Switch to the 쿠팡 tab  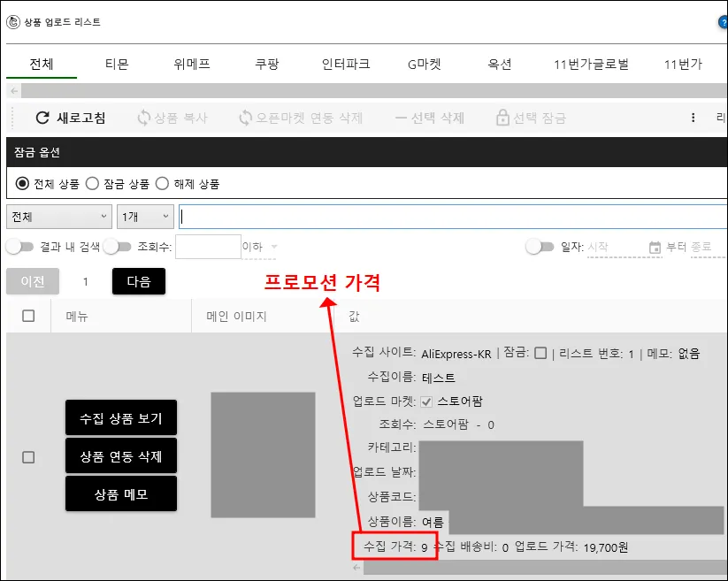[x=267, y=64]
